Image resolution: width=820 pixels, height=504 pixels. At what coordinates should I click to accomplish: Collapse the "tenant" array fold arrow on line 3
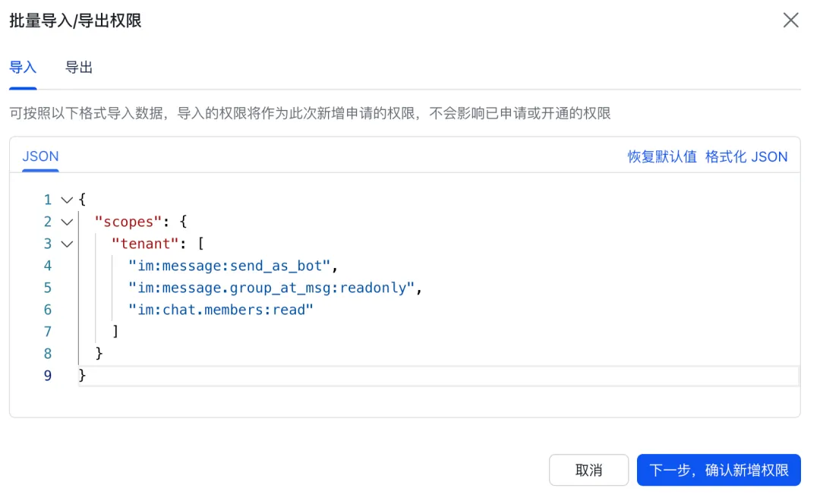pos(66,244)
